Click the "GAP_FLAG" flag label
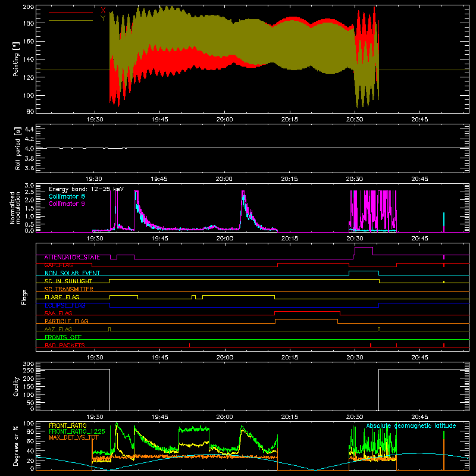Image resolution: width=476 pixels, height=476 pixels. click(x=58, y=265)
